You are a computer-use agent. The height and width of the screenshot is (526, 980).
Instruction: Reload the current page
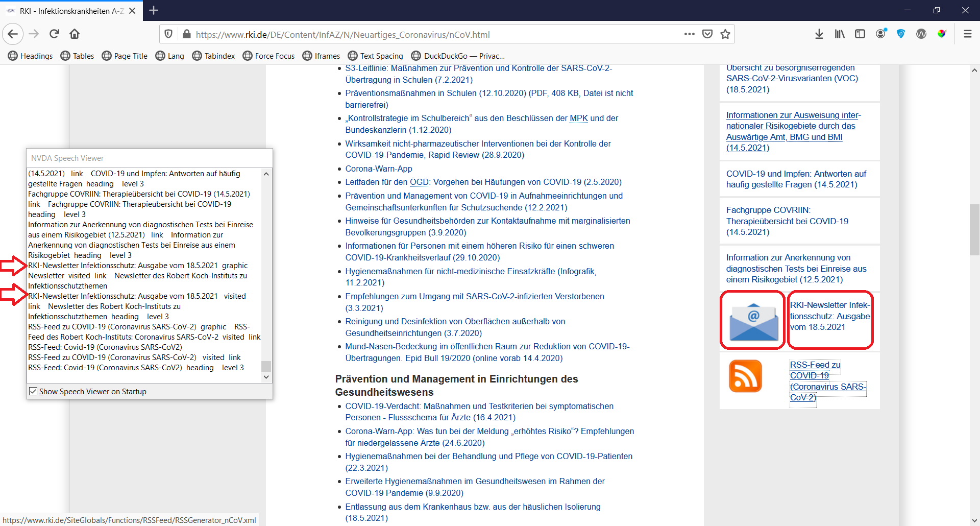[x=54, y=34]
